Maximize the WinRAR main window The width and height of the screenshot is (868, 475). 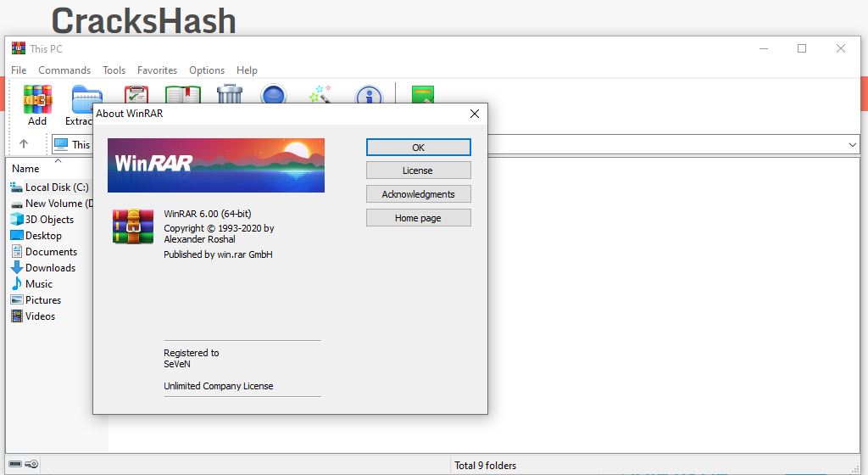[x=802, y=48]
